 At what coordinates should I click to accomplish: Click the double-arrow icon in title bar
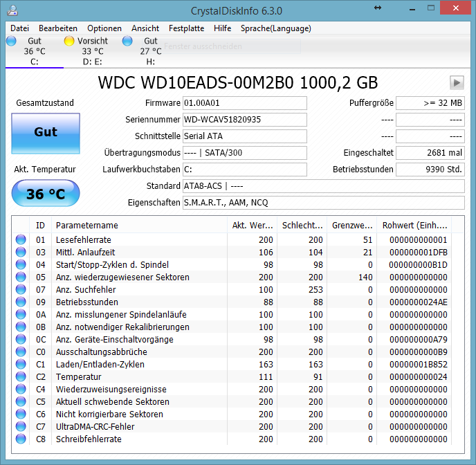[378, 8]
